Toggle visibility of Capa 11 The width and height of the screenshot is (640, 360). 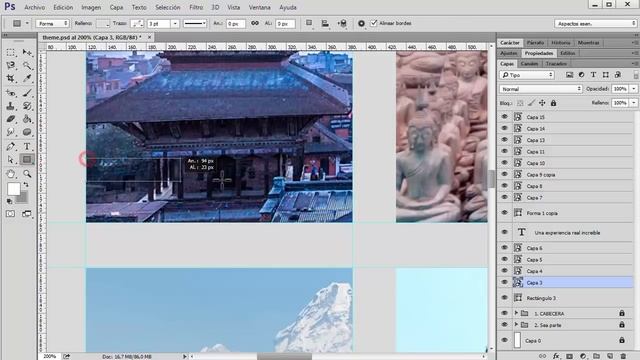[504, 151]
